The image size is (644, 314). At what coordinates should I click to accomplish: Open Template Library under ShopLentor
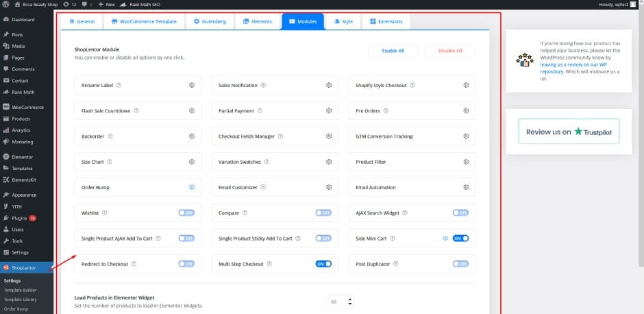click(x=20, y=300)
